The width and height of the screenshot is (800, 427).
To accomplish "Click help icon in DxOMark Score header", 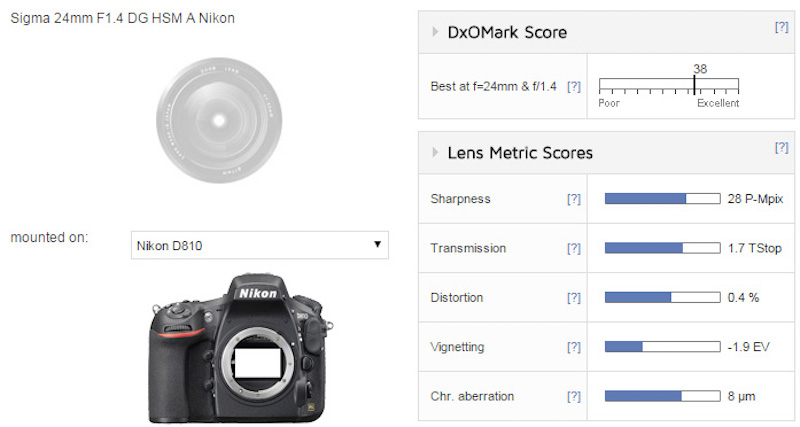I will point(781,27).
